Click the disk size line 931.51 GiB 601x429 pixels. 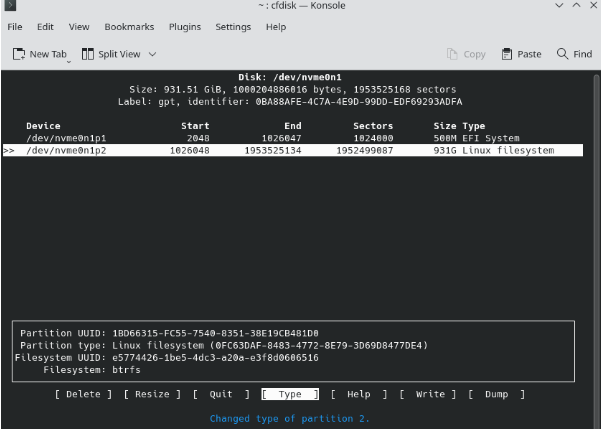(x=293, y=89)
